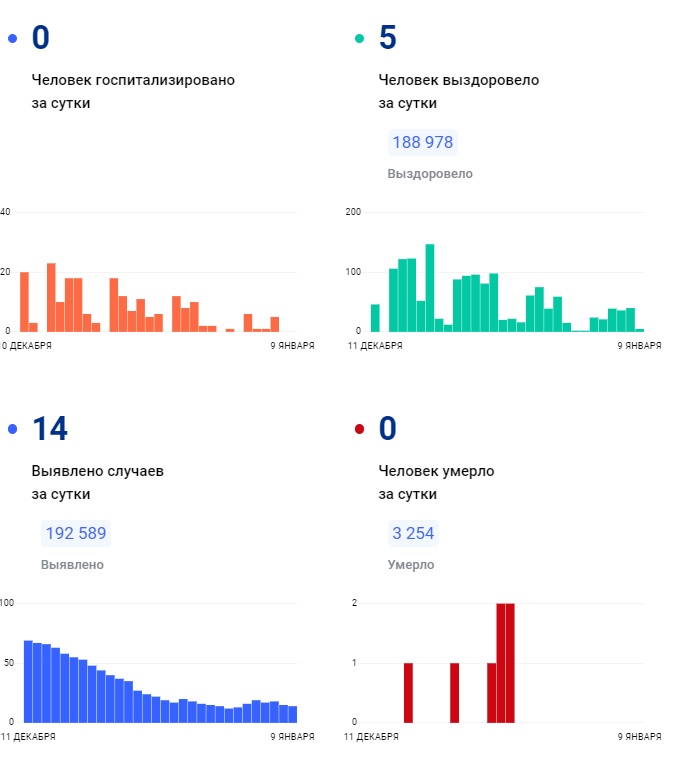Click the large number 14 for daily cases
Image resolution: width=674 pixels, height=761 pixels.
point(50,430)
